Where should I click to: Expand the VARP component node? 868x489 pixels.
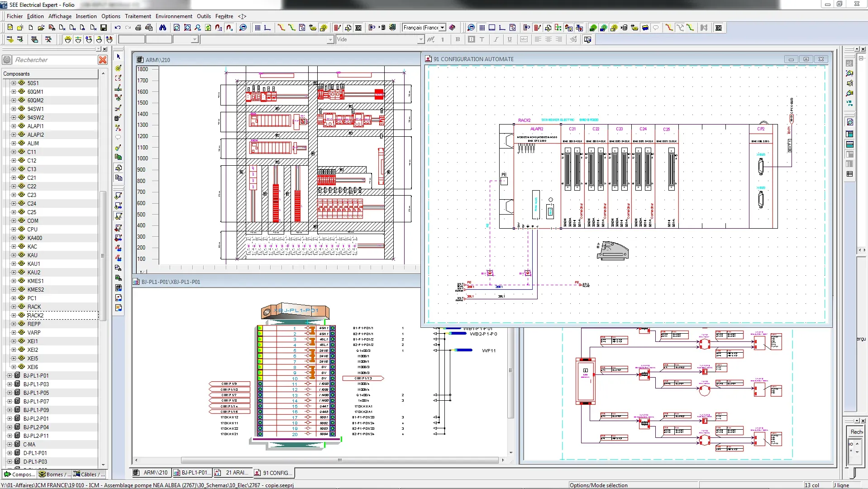[14, 332]
